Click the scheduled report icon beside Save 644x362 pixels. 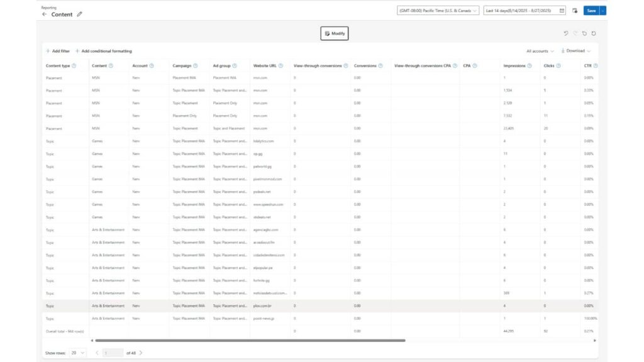pyautogui.click(x=575, y=10)
